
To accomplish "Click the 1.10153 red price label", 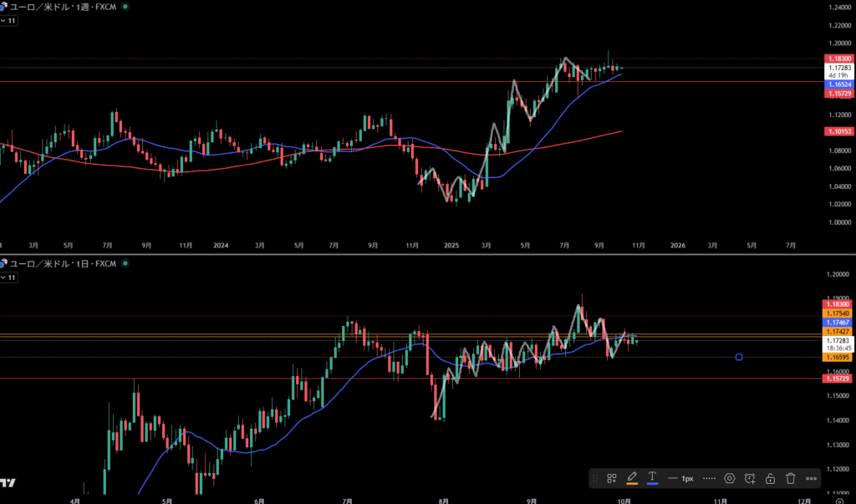I will pos(838,132).
